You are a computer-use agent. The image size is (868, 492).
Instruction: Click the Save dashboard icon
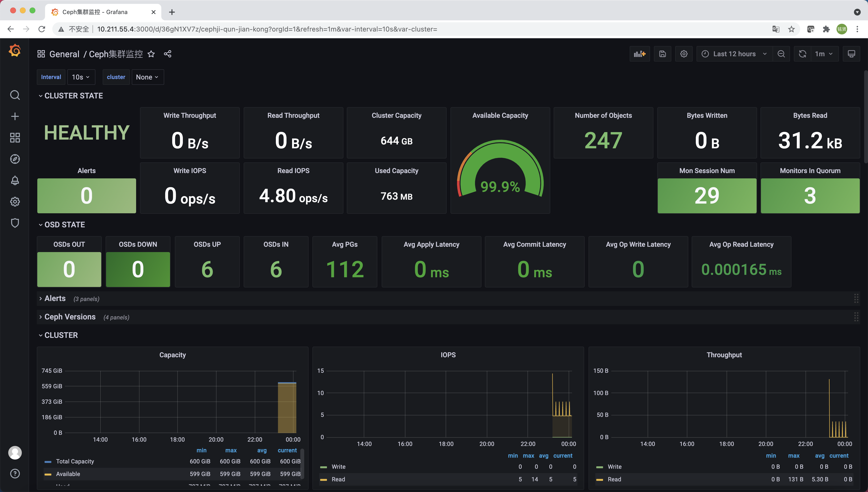click(x=662, y=54)
